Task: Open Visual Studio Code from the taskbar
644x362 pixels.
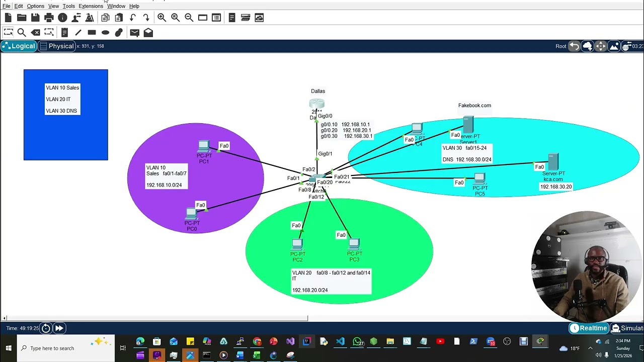Action: 340,342
